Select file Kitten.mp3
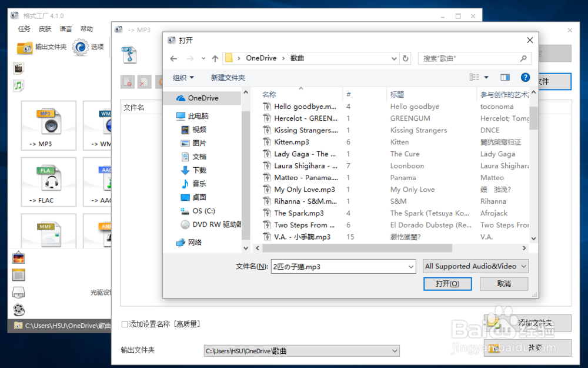This screenshot has height=368, width=588. (x=292, y=142)
